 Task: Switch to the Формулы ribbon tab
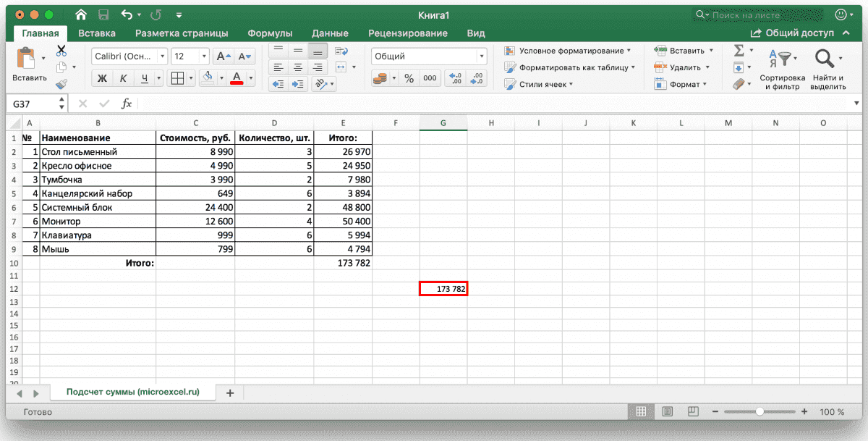[270, 33]
